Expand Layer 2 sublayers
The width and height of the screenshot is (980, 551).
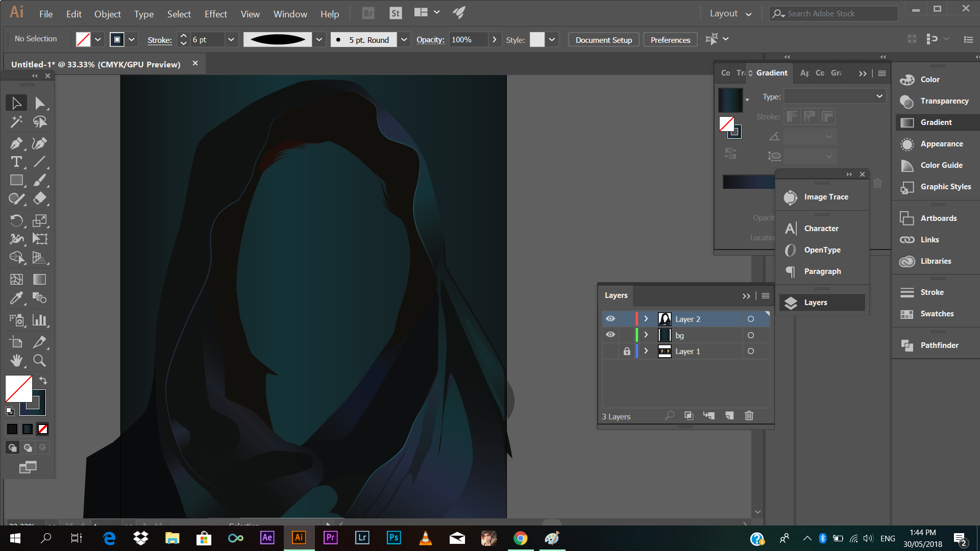(x=646, y=319)
